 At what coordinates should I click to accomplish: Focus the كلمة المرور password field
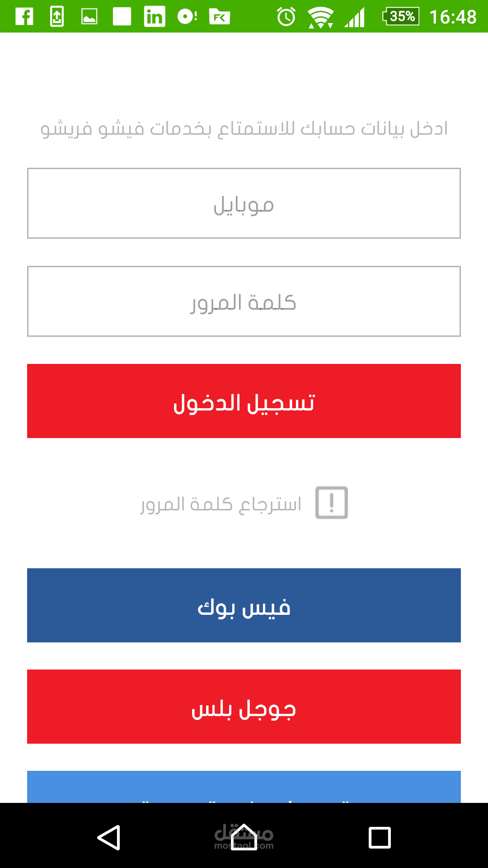[244, 302]
